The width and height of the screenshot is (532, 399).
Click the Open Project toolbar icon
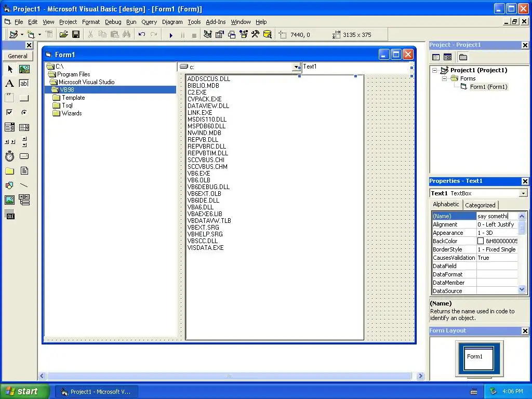point(64,35)
